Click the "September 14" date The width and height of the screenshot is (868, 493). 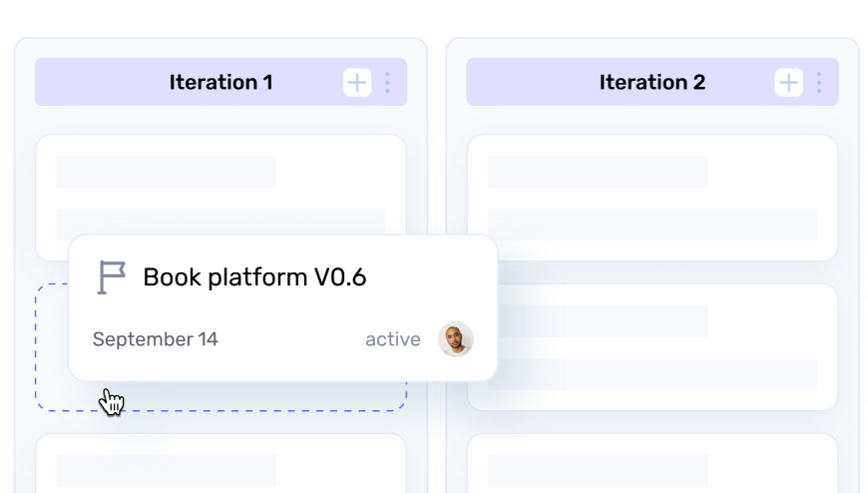(x=155, y=339)
